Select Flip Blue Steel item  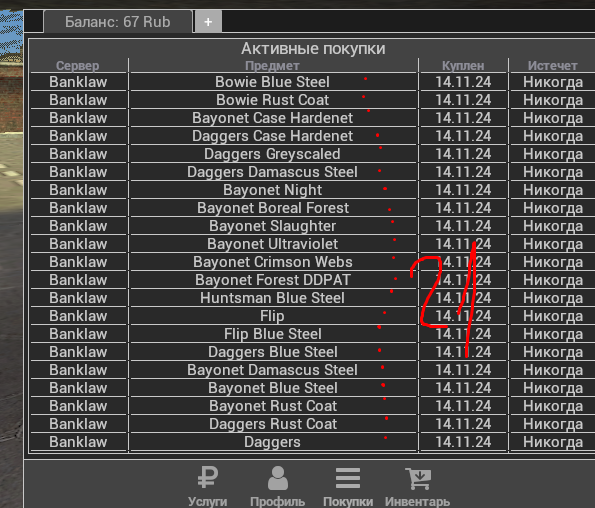point(272,334)
